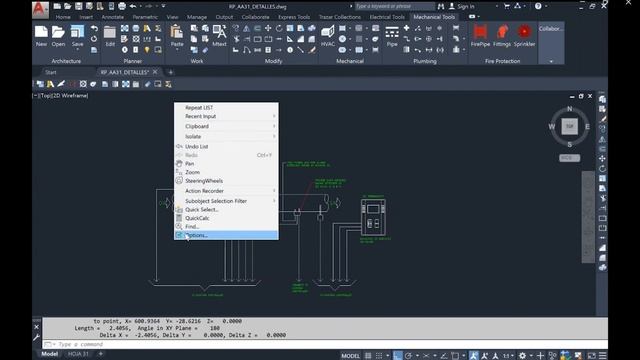Open the Sign In dropdown
This screenshot has width=640, height=360.
click(x=496, y=6)
